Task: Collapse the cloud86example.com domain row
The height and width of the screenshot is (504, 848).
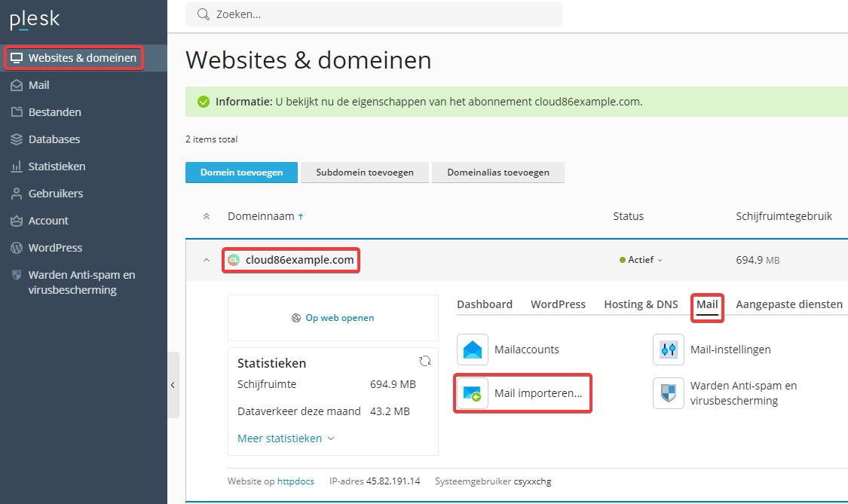Action: pyautogui.click(x=206, y=260)
